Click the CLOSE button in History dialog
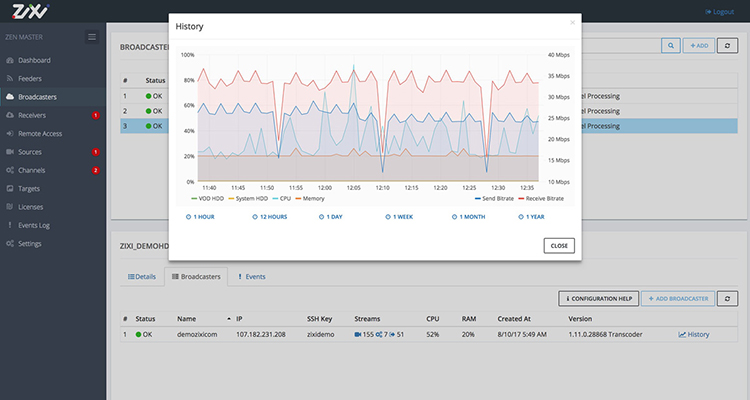Viewport: 750px width, 400px height. tap(559, 245)
